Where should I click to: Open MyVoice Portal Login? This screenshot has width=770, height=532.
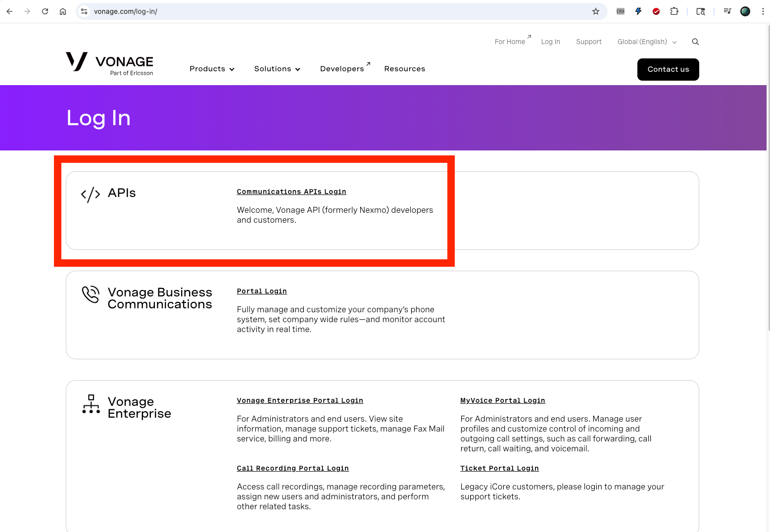click(x=503, y=401)
